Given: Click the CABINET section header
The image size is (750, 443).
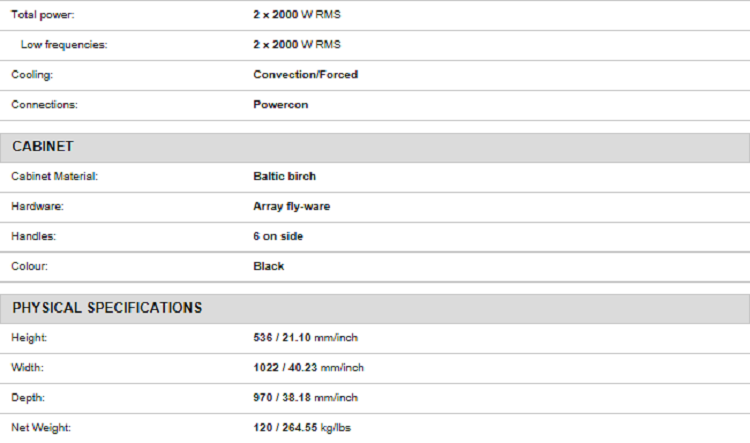Looking at the screenshot, I should coord(43,147).
